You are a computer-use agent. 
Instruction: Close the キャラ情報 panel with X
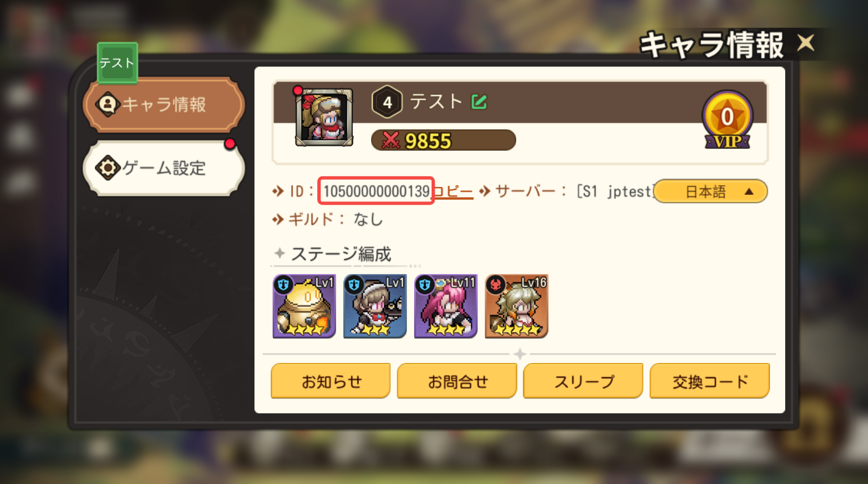806,43
